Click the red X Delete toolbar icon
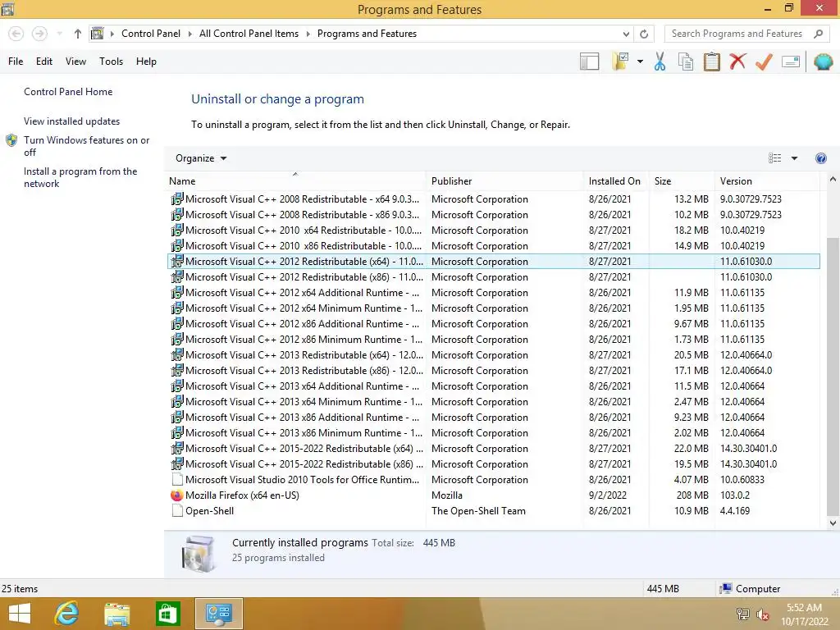The height and width of the screenshot is (630, 840). pos(737,61)
